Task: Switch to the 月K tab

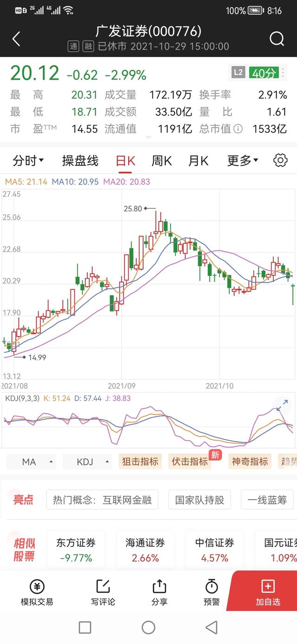Action: click(x=198, y=161)
